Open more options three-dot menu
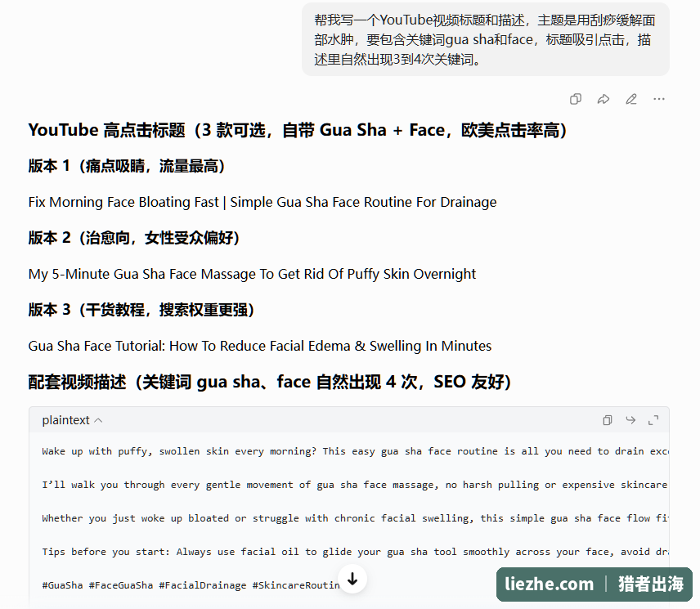This screenshot has height=609, width=700. 658,99
